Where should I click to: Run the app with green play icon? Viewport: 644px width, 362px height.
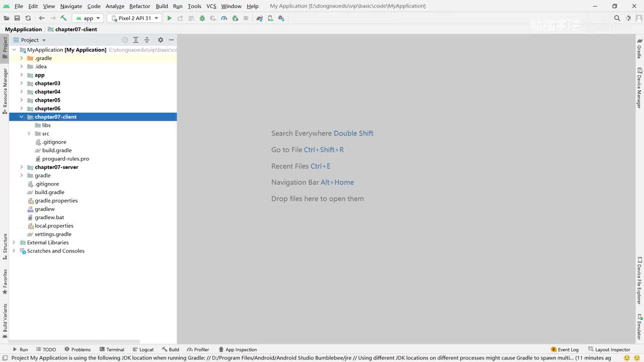[x=170, y=18]
